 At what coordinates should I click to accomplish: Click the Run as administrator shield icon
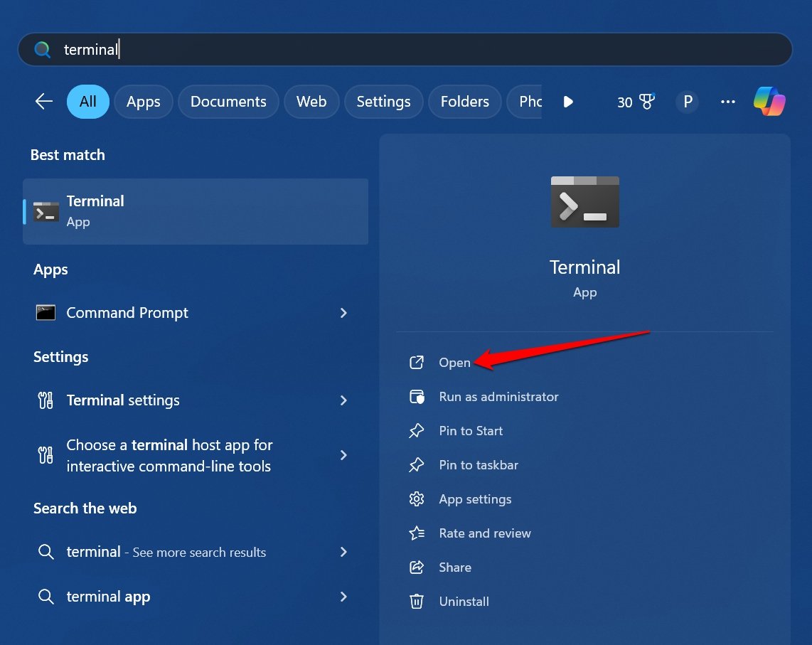417,396
